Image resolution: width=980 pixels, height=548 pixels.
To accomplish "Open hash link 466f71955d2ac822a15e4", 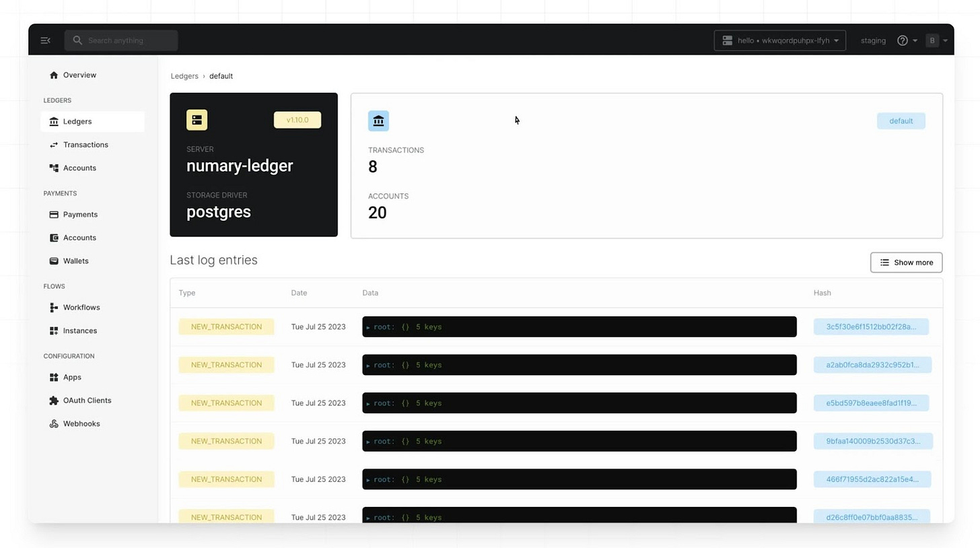I will [872, 479].
